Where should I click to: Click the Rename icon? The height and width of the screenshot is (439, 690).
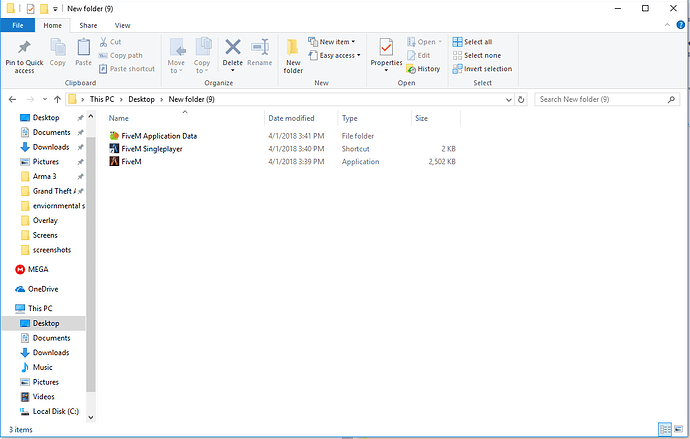[260, 47]
